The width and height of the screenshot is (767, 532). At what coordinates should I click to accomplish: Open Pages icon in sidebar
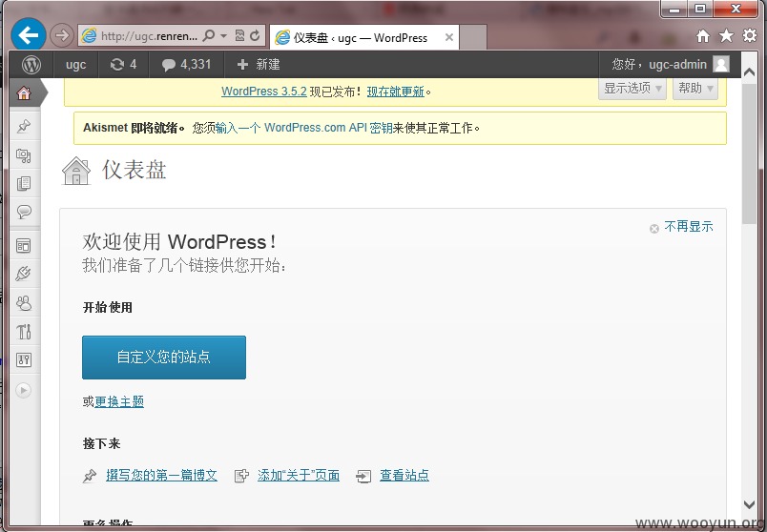pos(24,183)
